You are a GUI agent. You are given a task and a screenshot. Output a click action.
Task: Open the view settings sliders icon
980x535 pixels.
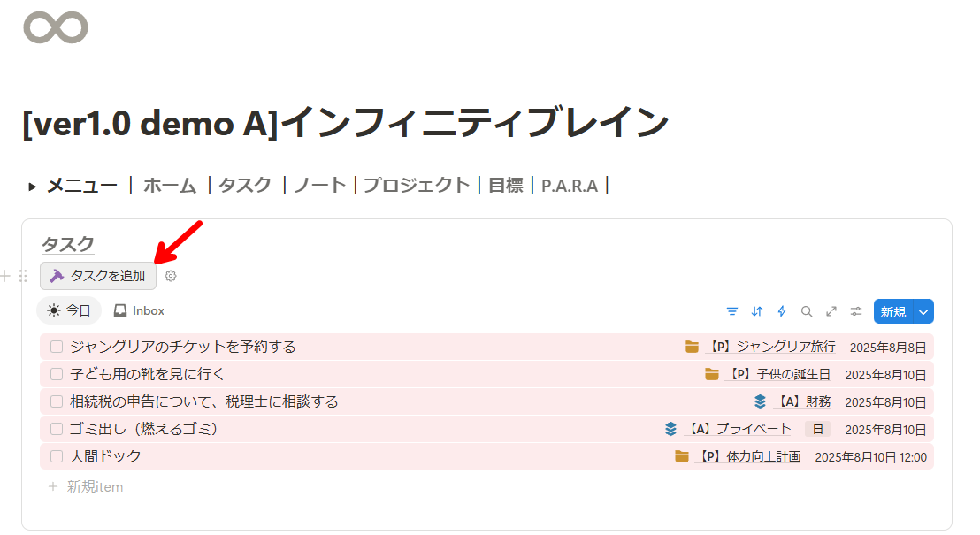click(x=856, y=311)
